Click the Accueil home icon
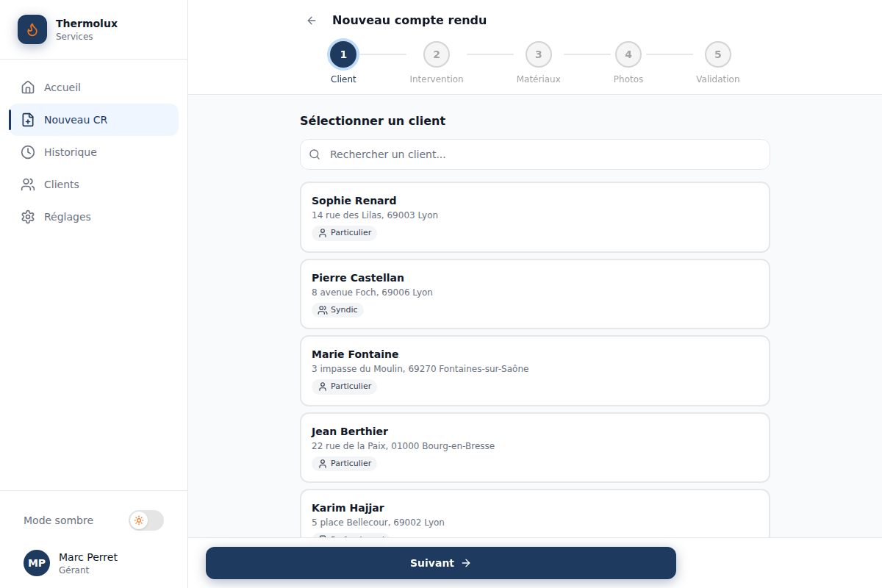 [28, 87]
